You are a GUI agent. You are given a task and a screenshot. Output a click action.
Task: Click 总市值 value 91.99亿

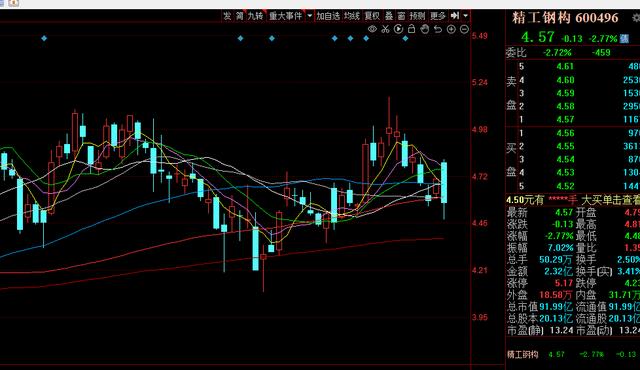coord(556,306)
